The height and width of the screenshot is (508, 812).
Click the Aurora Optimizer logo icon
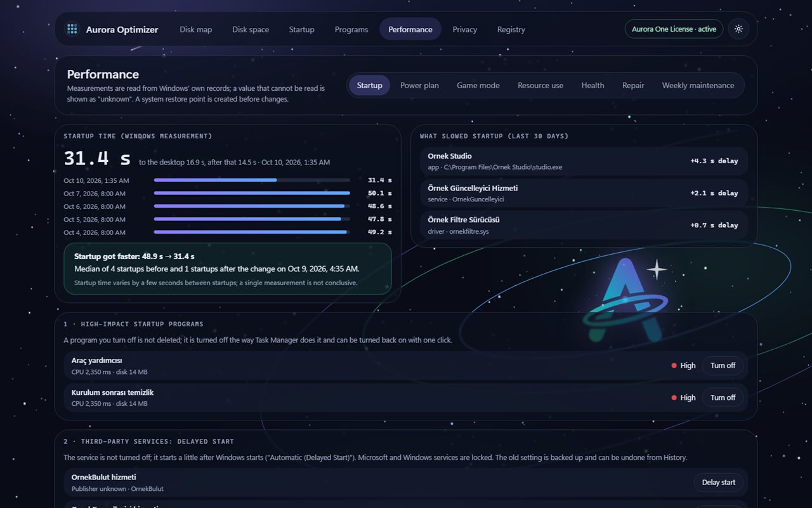[72, 29]
